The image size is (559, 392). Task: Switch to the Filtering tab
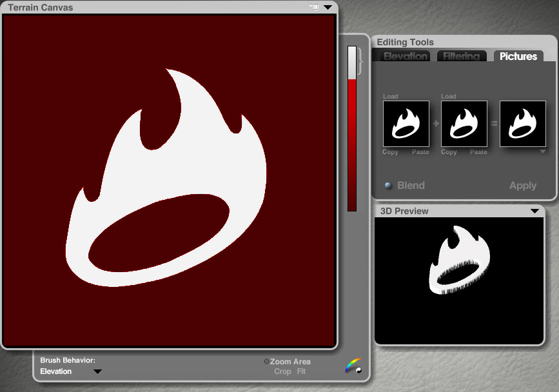461,56
